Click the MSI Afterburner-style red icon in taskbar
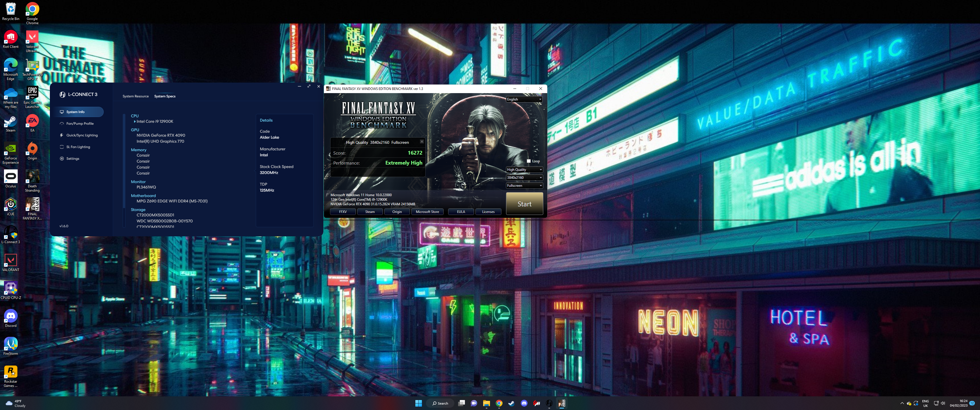 click(536, 403)
